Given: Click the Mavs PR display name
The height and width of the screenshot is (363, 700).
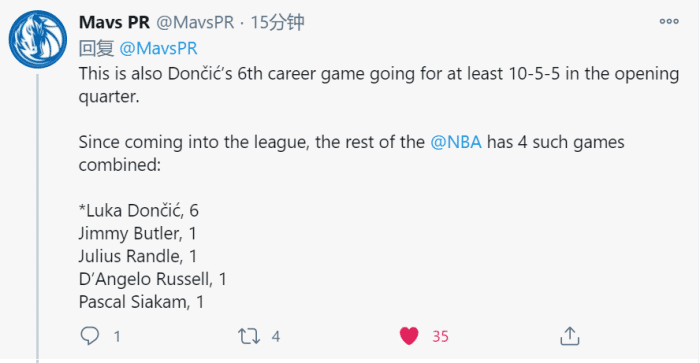Looking at the screenshot, I should tap(114, 22).
